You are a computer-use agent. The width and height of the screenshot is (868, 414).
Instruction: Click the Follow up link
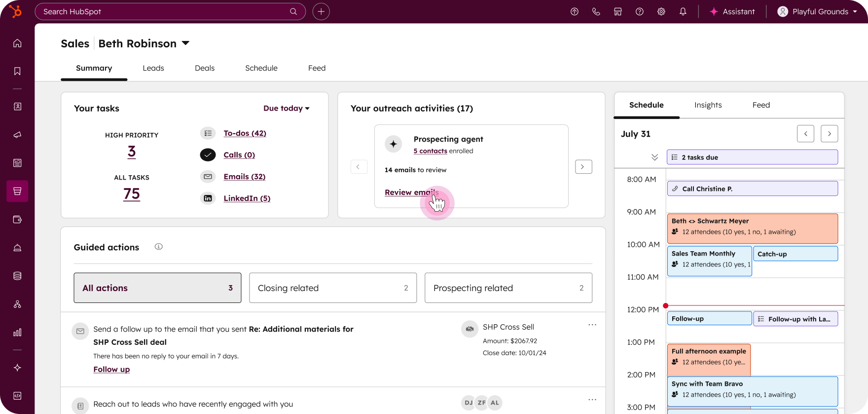point(111,369)
